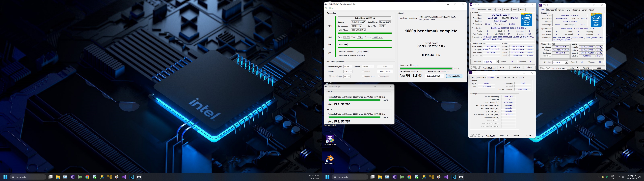The image size is (644, 181).
Task: Open Overkill mode 2x multiplier dropdown
Action: click(347, 76)
